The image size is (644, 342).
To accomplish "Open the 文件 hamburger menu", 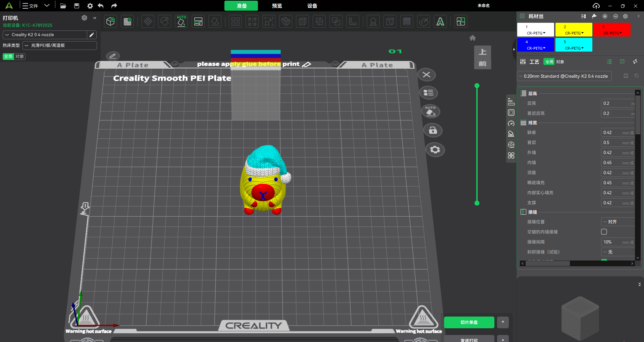I will (30, 6).
